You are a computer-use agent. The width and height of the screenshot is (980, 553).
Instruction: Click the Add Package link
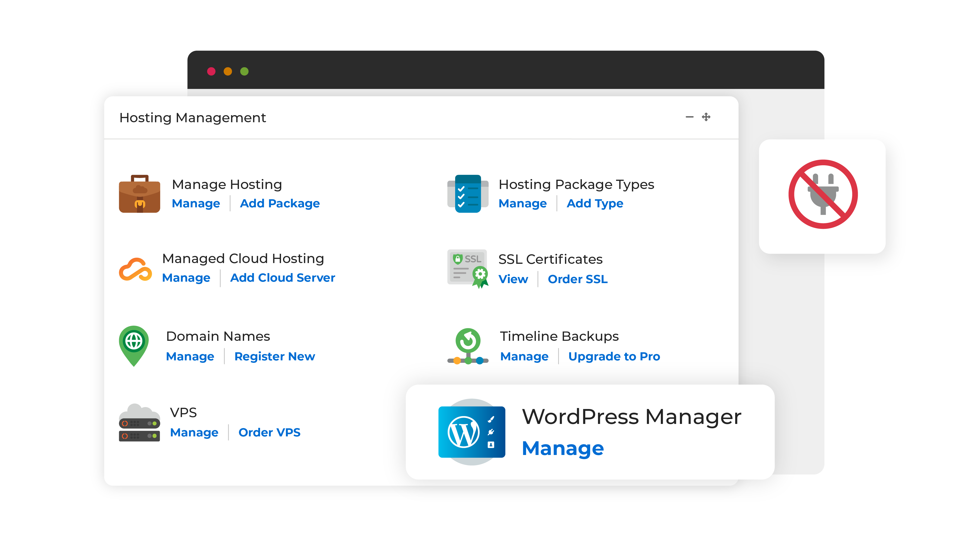[x=280, y=203]
